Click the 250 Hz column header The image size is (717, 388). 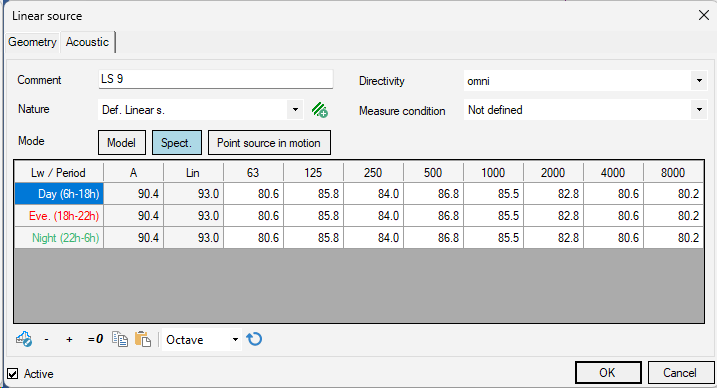(373, 173)
